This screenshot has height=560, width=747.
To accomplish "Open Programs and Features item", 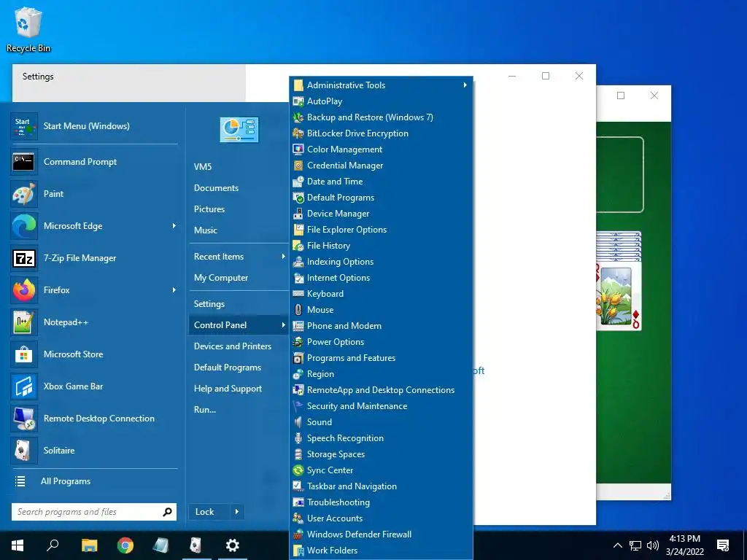I will (x=351, y=358).
